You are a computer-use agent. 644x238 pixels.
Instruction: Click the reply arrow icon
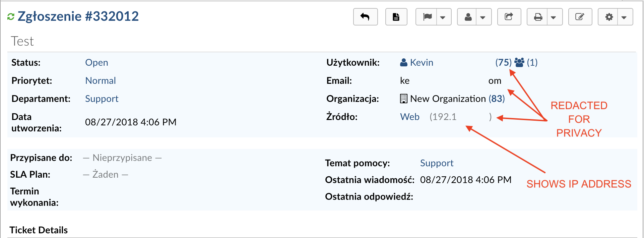coord(365,17)
